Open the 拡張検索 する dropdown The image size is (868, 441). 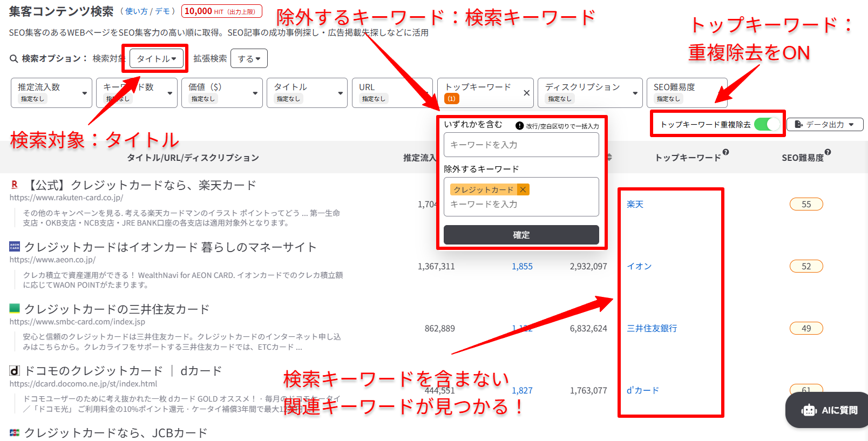tap(249, 58)
